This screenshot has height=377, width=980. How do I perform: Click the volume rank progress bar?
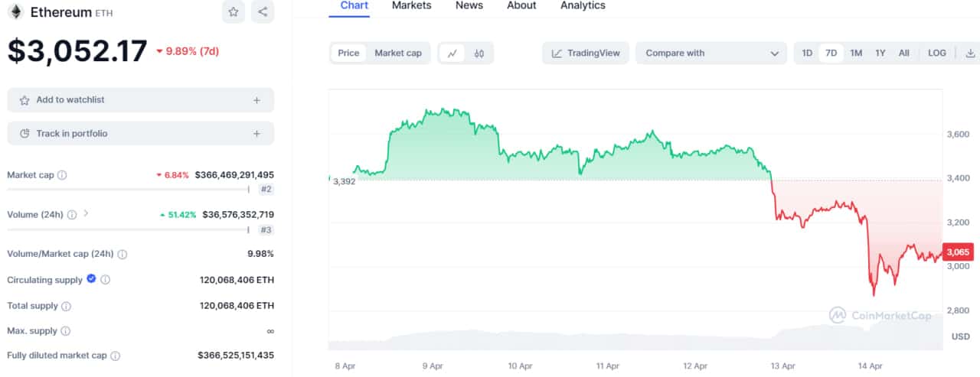129,229
